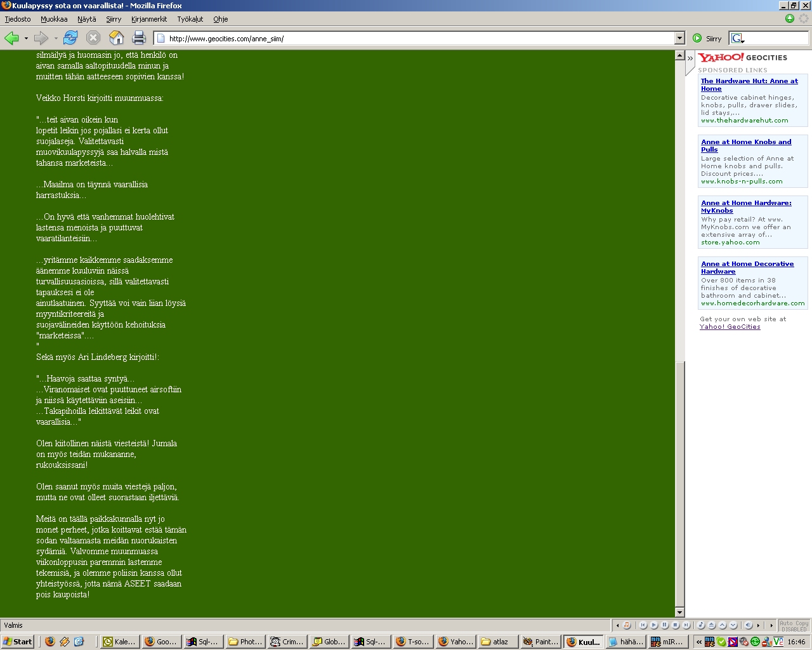Go to the Home page icon

(116, 38)
